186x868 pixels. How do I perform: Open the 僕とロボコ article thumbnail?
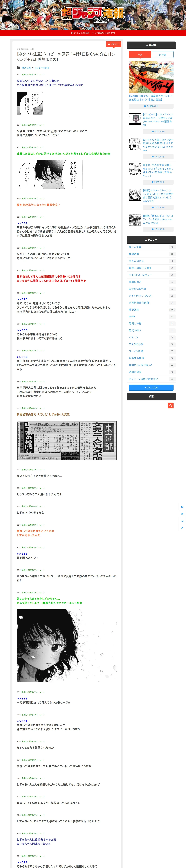point(135,220)
